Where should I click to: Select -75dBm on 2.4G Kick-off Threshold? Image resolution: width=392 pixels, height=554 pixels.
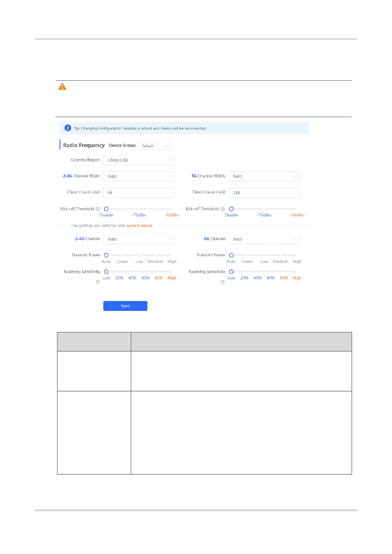(x=139, y=215)
